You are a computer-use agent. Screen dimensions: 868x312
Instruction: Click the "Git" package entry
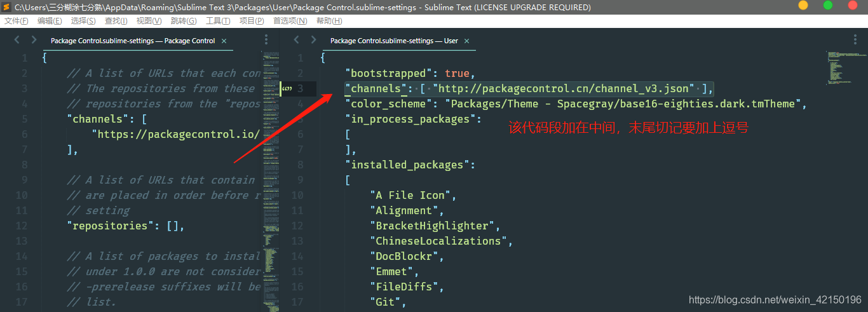point(385,302)
